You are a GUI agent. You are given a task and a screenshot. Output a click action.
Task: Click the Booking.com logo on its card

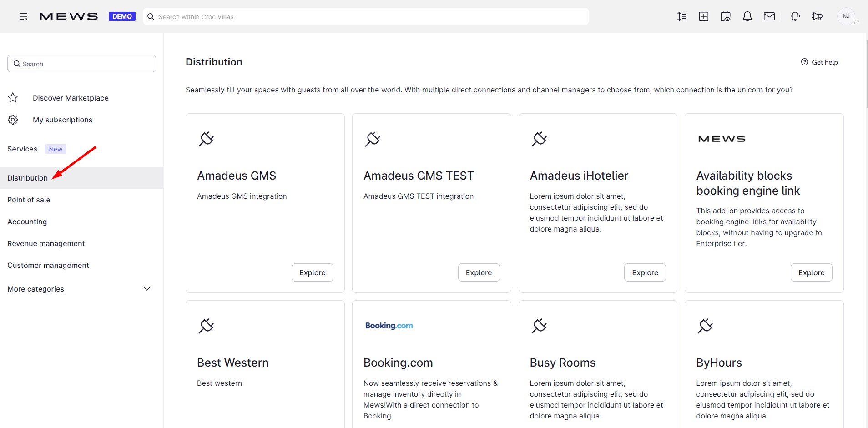(389, 326)
